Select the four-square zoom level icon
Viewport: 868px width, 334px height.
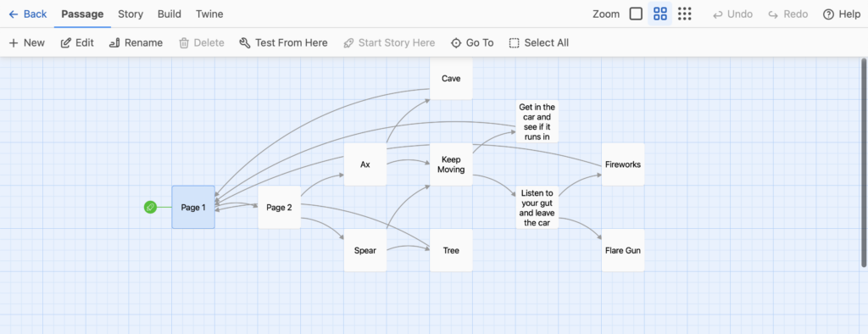click(x=659, y=14)
